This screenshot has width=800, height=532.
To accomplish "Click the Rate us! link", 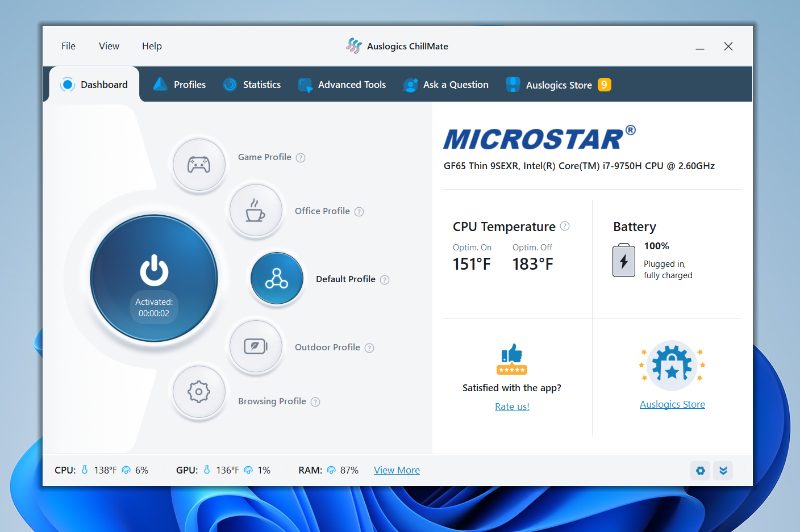I will coord(511,406).
